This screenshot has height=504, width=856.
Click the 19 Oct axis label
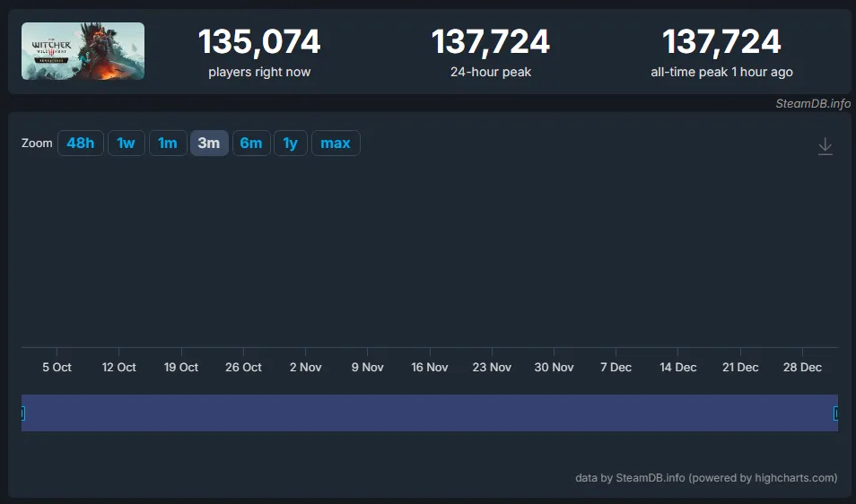coord(181,367)
